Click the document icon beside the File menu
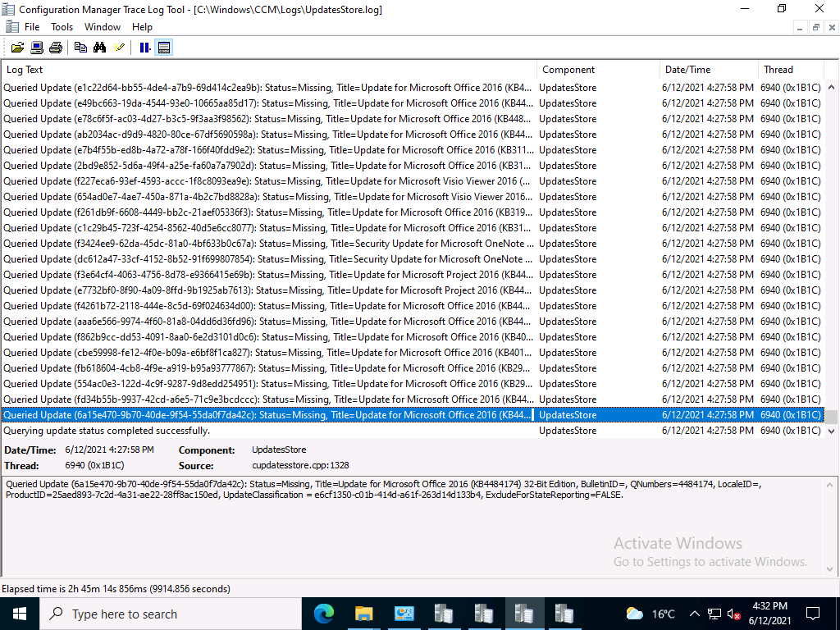 [11, 27]
